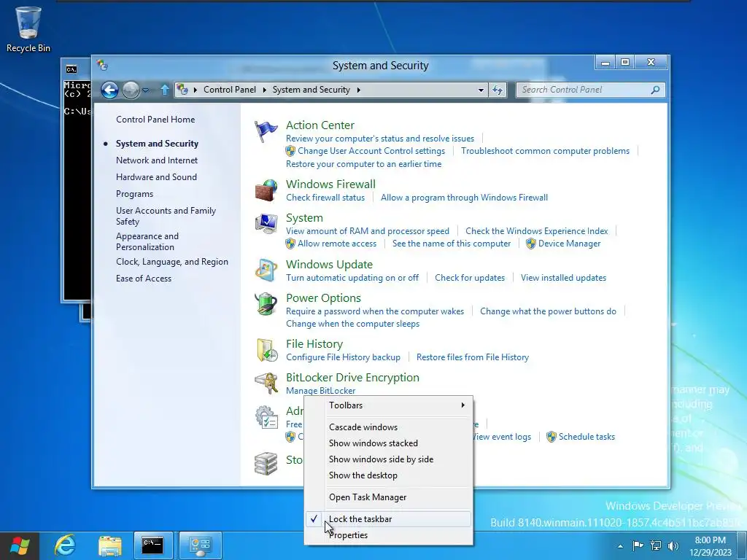Click the Windows Start button
This screenshot has height=560, width=747.
pos(20,545)
